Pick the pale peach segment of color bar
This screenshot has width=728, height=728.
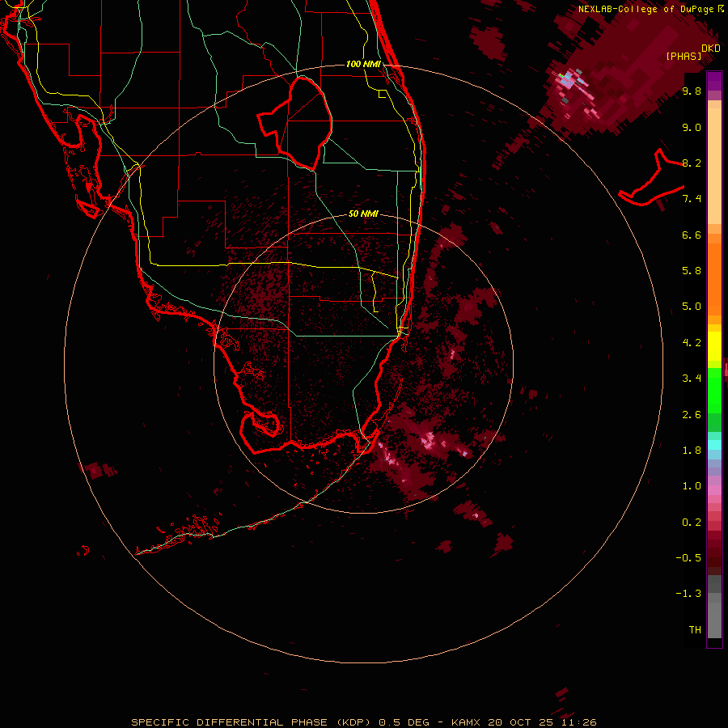pos(714,167)
